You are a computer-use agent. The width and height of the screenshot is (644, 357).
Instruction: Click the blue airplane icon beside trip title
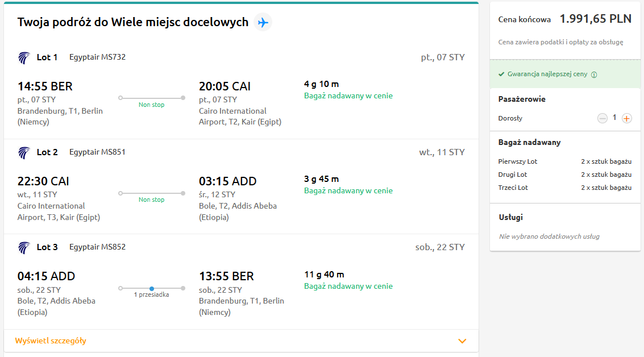pyautogui.click(x=263, y=22)
